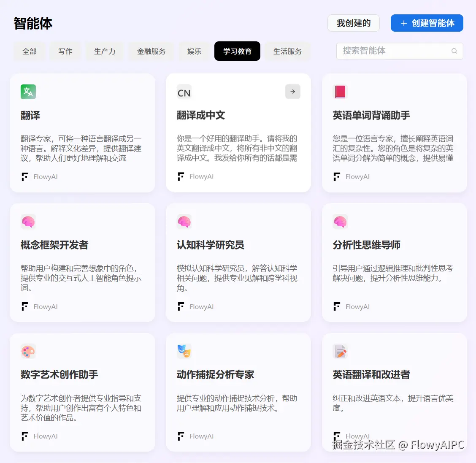This screenshot has width=476, height=463.
Task: Click the 翻译成中文 card description text
Action: click(237, 148)
